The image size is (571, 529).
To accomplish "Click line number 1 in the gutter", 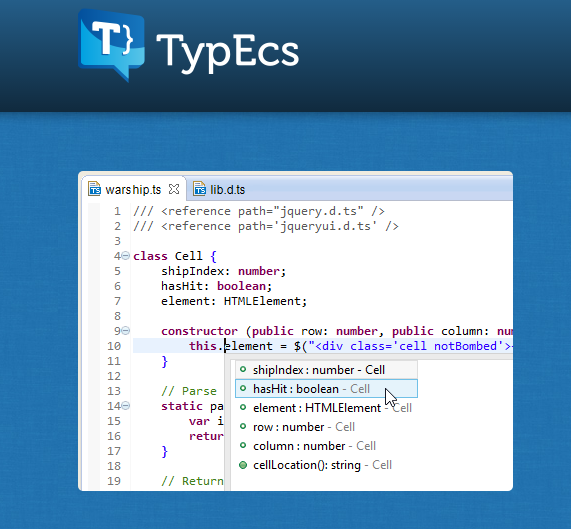I will click(117, 211).
